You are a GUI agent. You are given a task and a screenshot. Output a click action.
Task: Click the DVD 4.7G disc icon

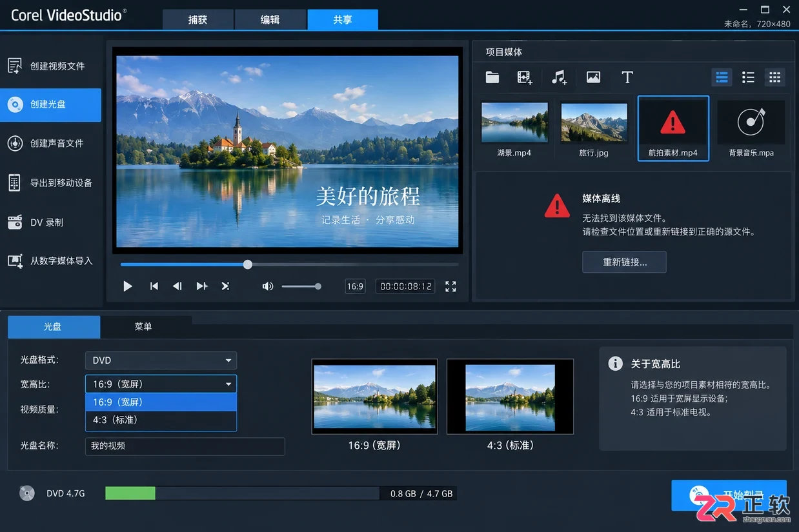tap(26, 493)
